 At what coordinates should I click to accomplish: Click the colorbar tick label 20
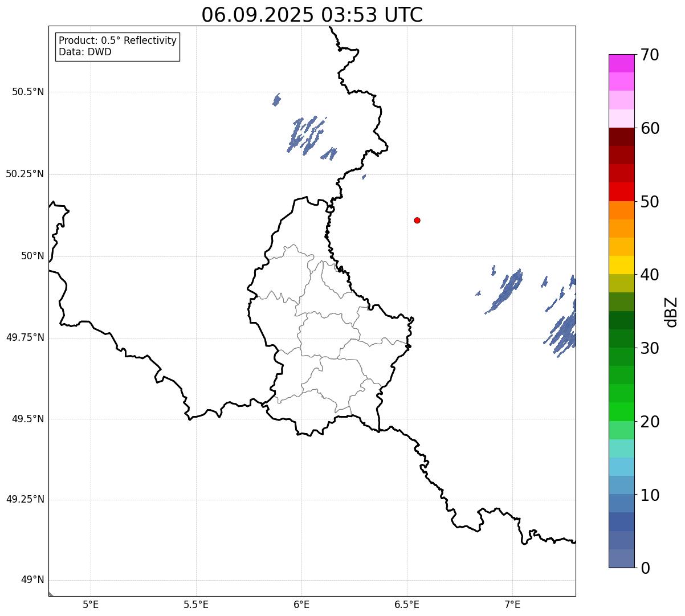[x=650, y=422]
